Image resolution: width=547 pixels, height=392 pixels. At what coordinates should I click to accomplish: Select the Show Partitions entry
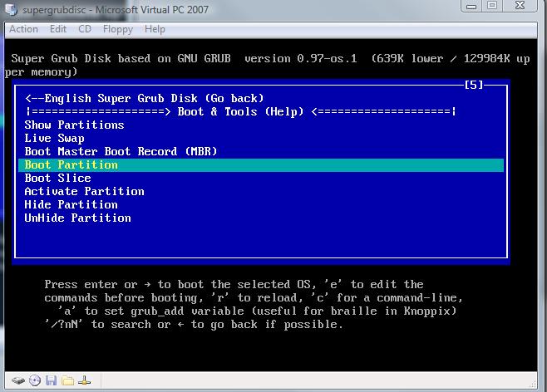pyautogui.click(x=261, y=125)
